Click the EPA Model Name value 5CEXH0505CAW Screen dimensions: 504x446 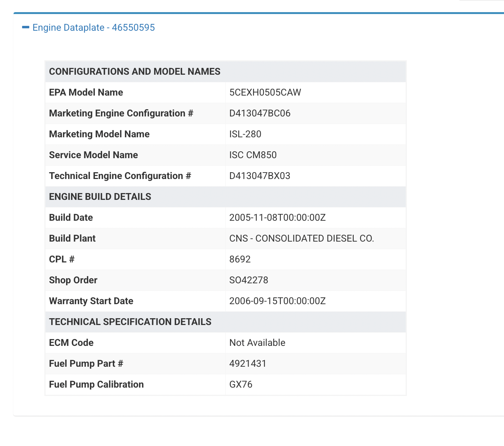pyautogui.click(x=265, y=93)
